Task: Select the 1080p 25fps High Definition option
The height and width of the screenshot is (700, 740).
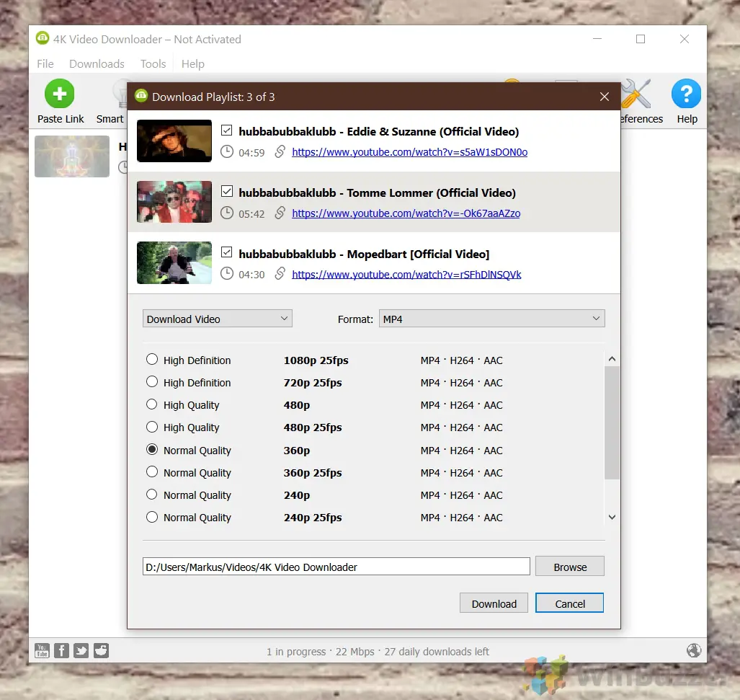Action: (152, 360)
